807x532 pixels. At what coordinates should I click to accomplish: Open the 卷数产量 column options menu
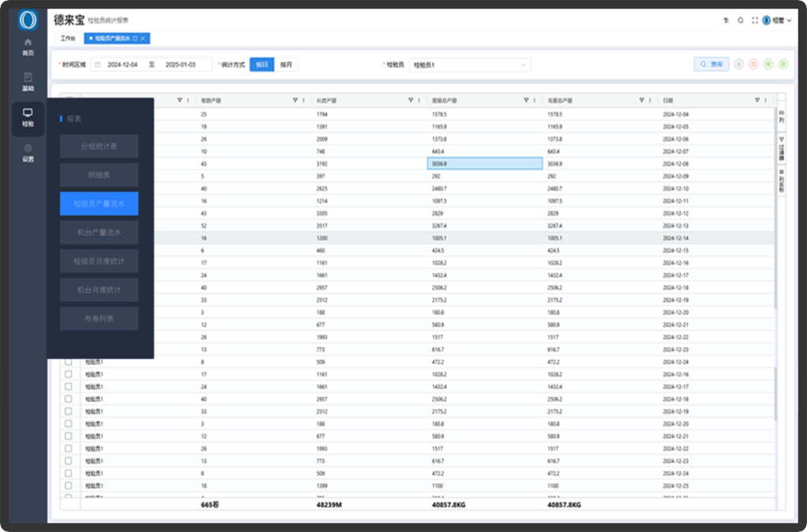coord(303,100)
